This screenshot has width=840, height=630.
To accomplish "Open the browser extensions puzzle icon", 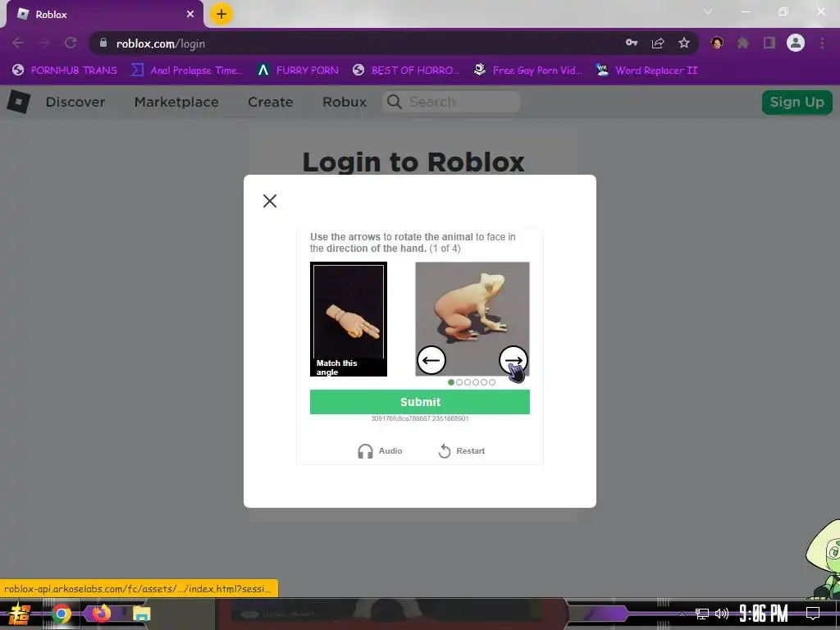I will [x=743, y=43].
